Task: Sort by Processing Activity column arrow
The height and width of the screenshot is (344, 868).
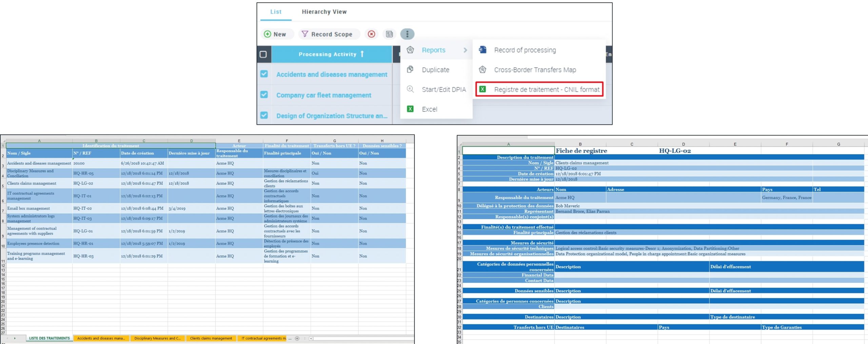Action: 362,54
